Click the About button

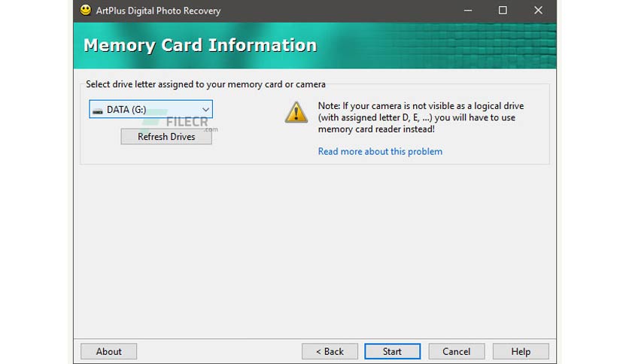(108, 351)
